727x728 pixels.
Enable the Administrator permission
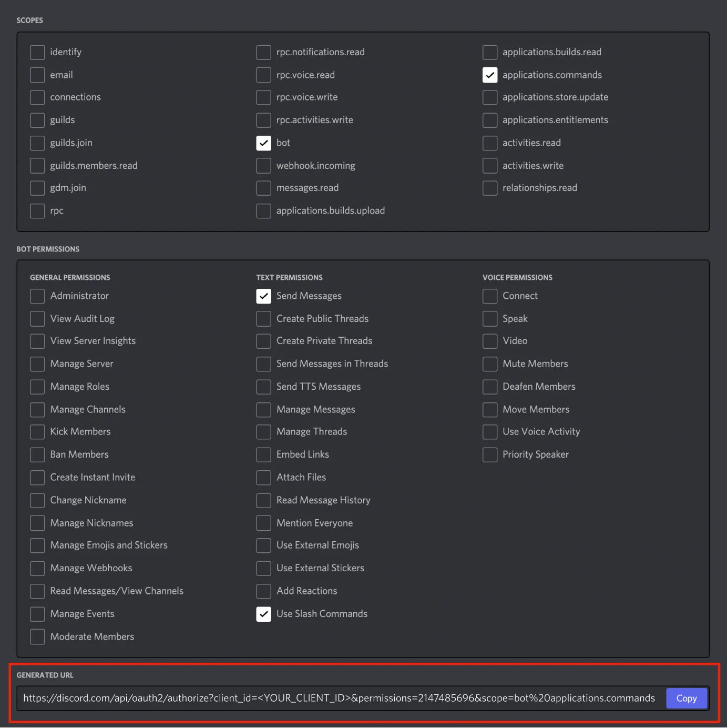click(37, 296)
